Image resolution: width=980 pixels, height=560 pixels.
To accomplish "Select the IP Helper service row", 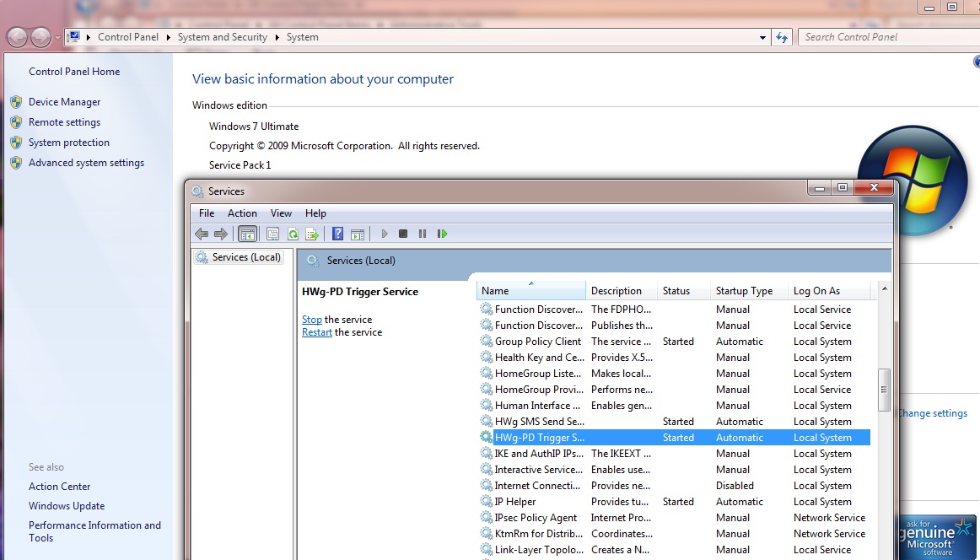I will coord(674,502).
